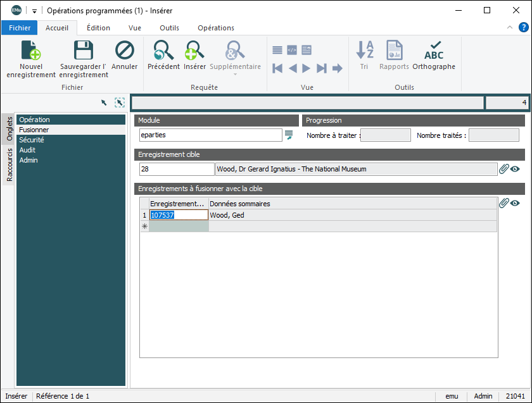Open the Fichier menu
Screen dimensions: 532x403
coord(20,28)
